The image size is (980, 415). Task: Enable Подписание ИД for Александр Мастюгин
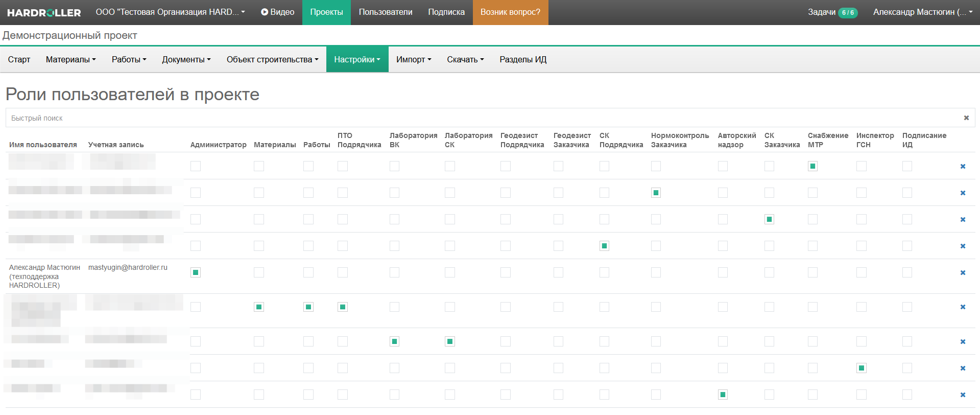[x=907, y=272]
